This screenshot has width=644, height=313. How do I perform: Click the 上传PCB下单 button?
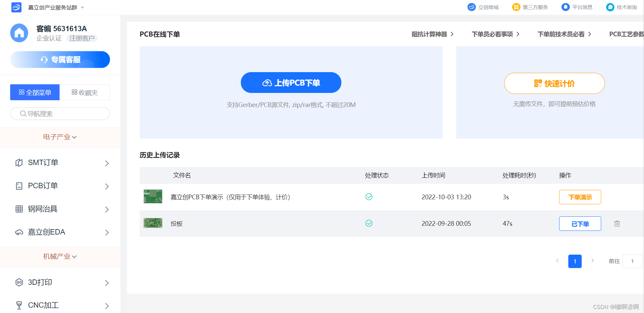(x=291, y=83)
